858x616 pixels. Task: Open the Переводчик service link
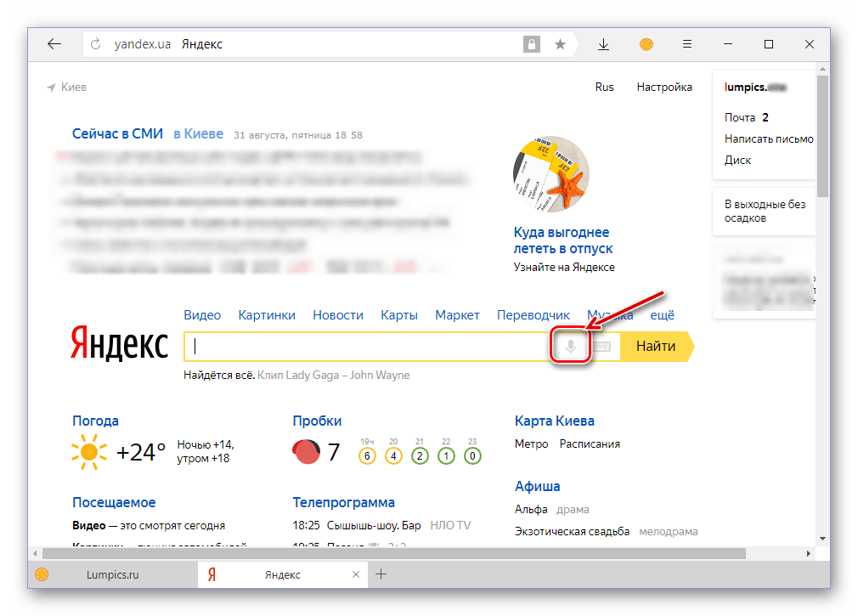(x=533, y=315)
